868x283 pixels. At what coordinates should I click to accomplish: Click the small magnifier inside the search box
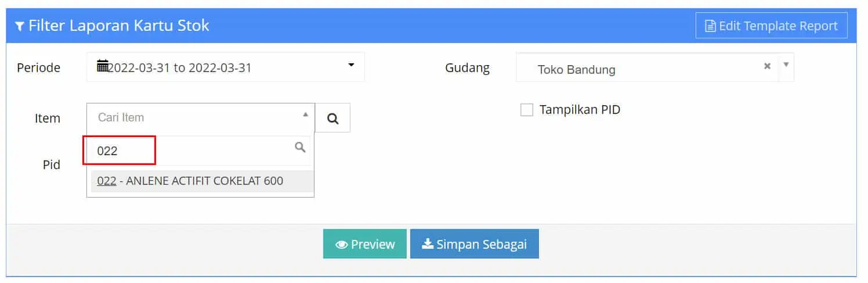click(x=300, y=148)
